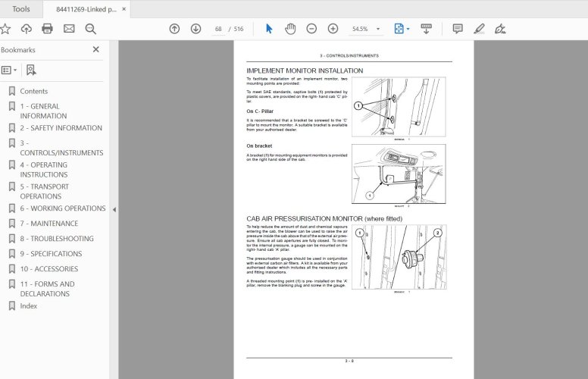Collapse the navigation pane with side arrow
This screenshot has width=588, height=379.
[x=114, y=209]
